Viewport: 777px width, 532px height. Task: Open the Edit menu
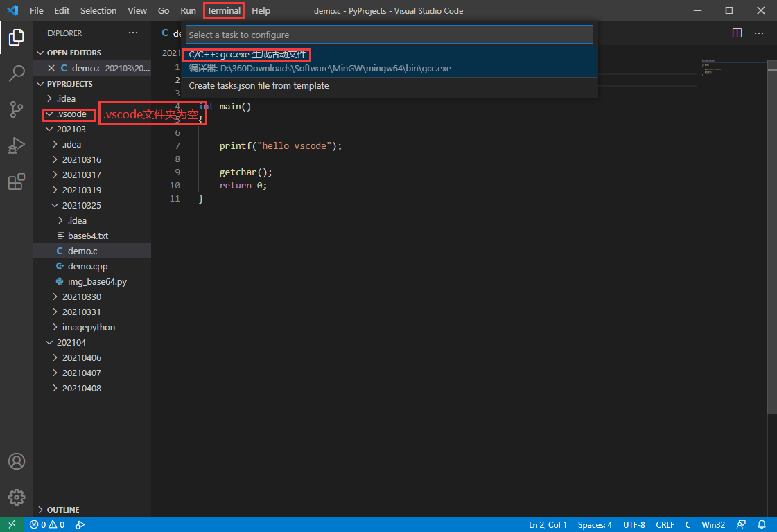(x=62, y=10)
